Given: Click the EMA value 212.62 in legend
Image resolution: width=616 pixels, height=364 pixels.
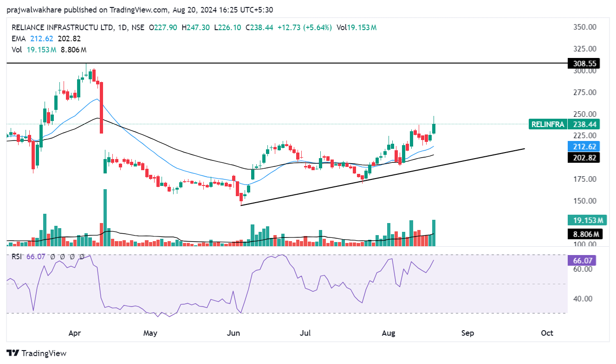Looking at the screenshot, I should coord(41,38).
